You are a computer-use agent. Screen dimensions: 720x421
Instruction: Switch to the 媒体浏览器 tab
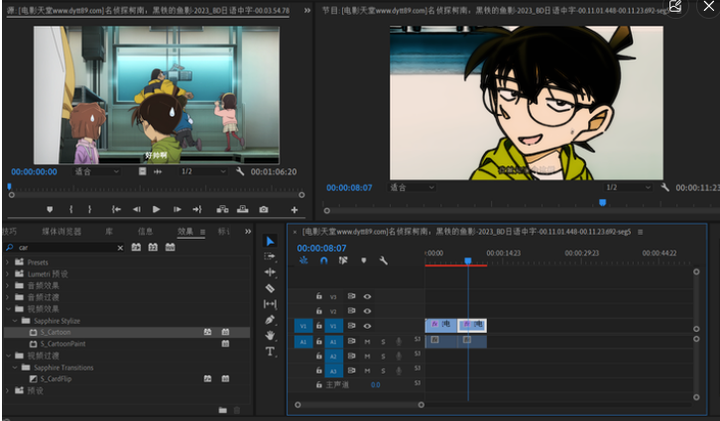62,231
